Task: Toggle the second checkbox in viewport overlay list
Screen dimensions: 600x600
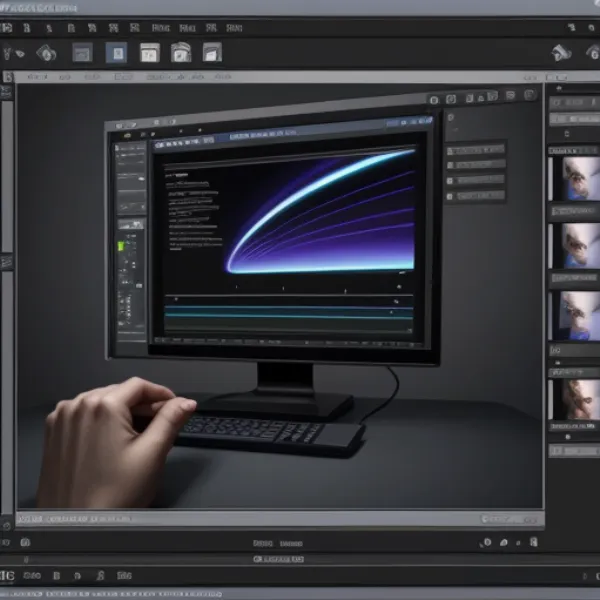Action: pos(450,165)
